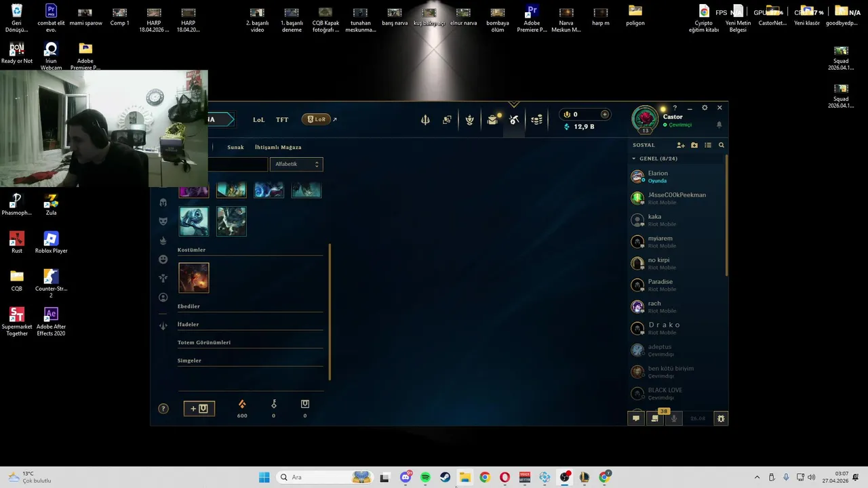Select the ward skin filter icon
Image resolution: width=868 pixels, height=488 pixels.
(x=163, y=278)
